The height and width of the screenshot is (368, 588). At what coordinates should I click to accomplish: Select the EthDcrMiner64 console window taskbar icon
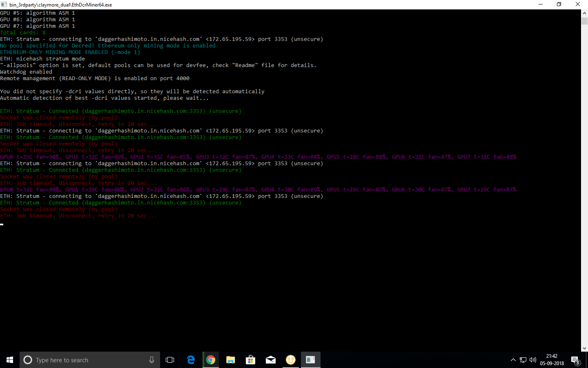pyautogui.click(x=310, y=360)
